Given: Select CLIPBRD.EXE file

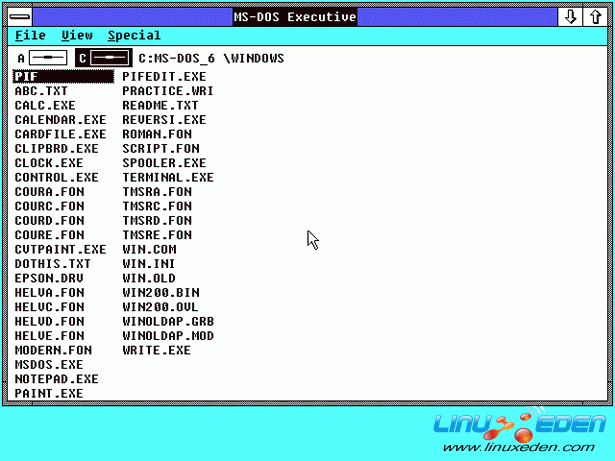Looking at the screenshot, I should tap(56, 149).
